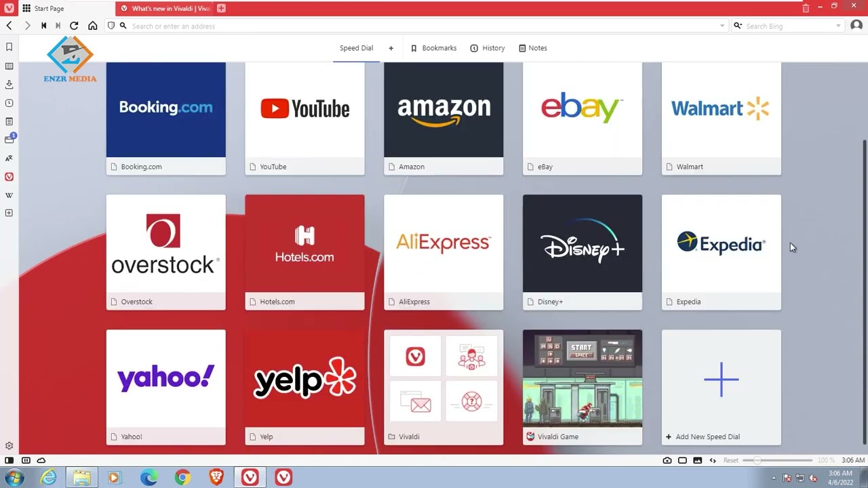This screenshot has width=868, height=488.
Task: Click the rewind history button
Action: [x=43, y=26]
